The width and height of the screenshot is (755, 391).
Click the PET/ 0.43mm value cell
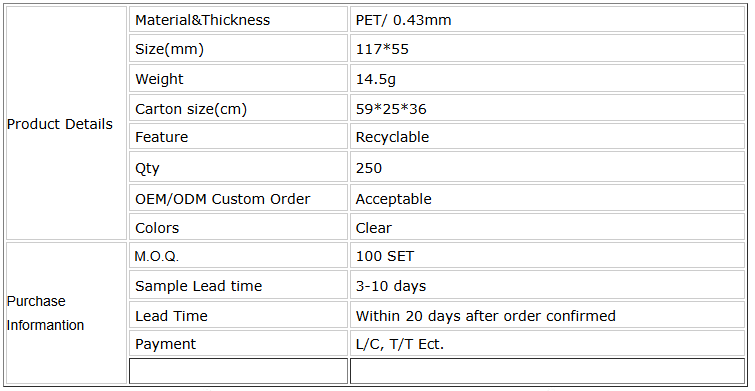(x=547, y=20)
